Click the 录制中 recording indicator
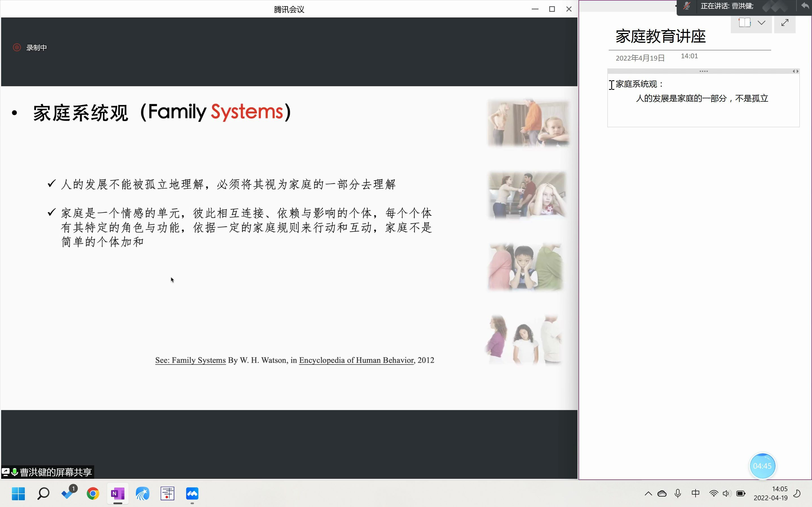 point(30,47)
